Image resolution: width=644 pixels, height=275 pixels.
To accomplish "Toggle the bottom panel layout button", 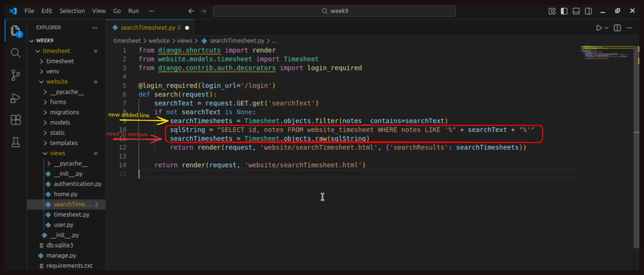I will (x=576, y=11).
